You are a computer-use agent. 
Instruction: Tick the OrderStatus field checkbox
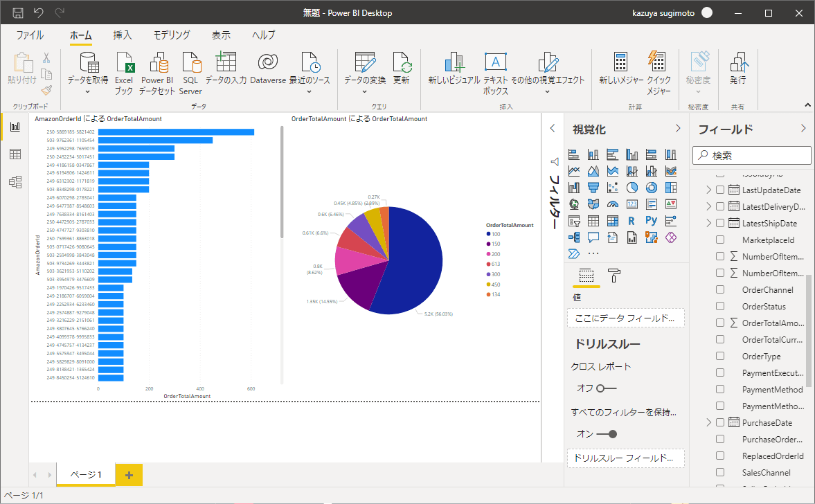point(720,306)
